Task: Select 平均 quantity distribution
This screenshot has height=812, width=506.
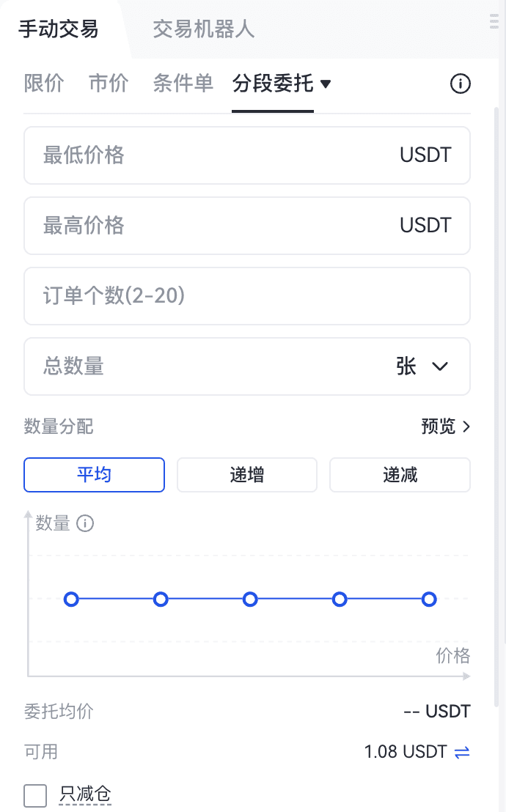Action: click(x=95, y=475)
